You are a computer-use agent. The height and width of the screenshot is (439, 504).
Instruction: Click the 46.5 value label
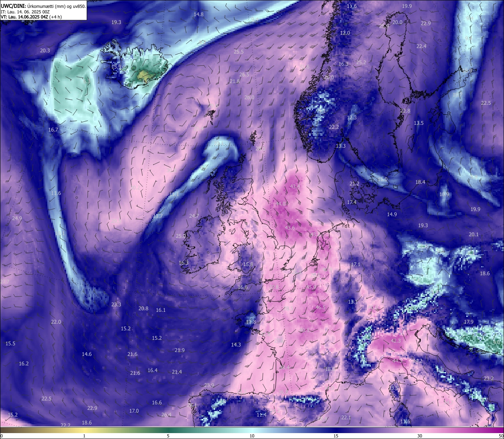pyautogui.click(x=321, y=307)
